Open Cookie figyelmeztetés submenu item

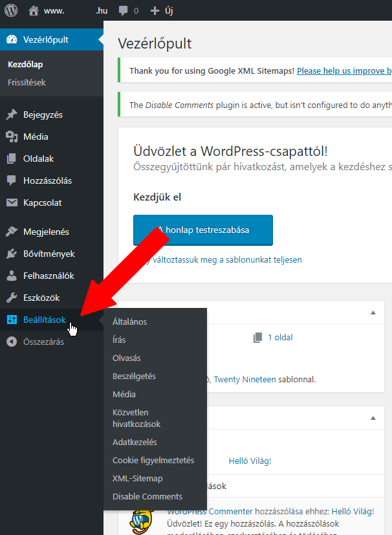click(x=153, y=460)
